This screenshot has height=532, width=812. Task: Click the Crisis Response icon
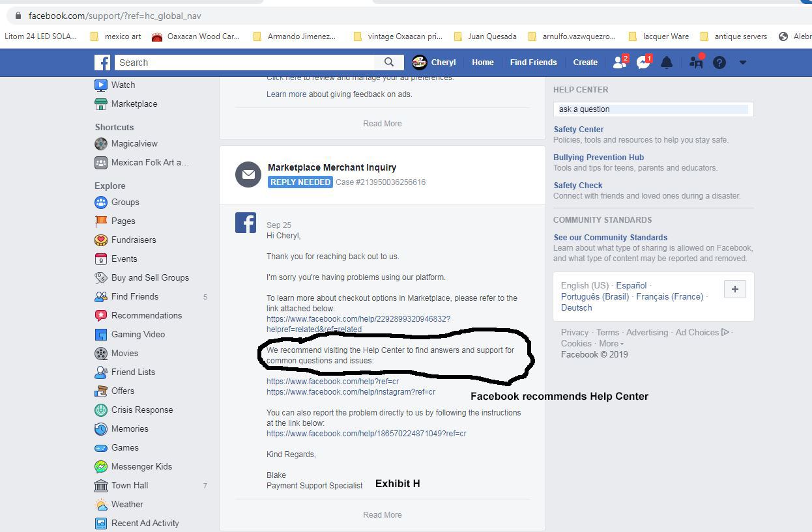[x=101, y=410]
